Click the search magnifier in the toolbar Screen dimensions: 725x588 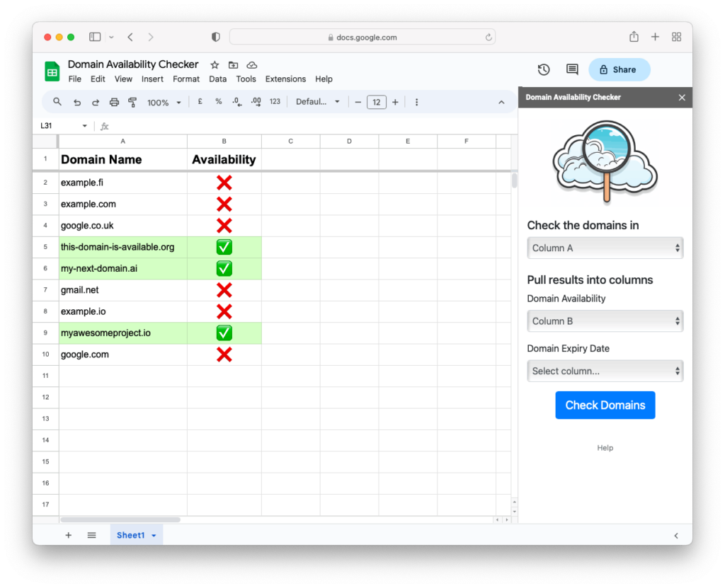(x=57, y=102)
